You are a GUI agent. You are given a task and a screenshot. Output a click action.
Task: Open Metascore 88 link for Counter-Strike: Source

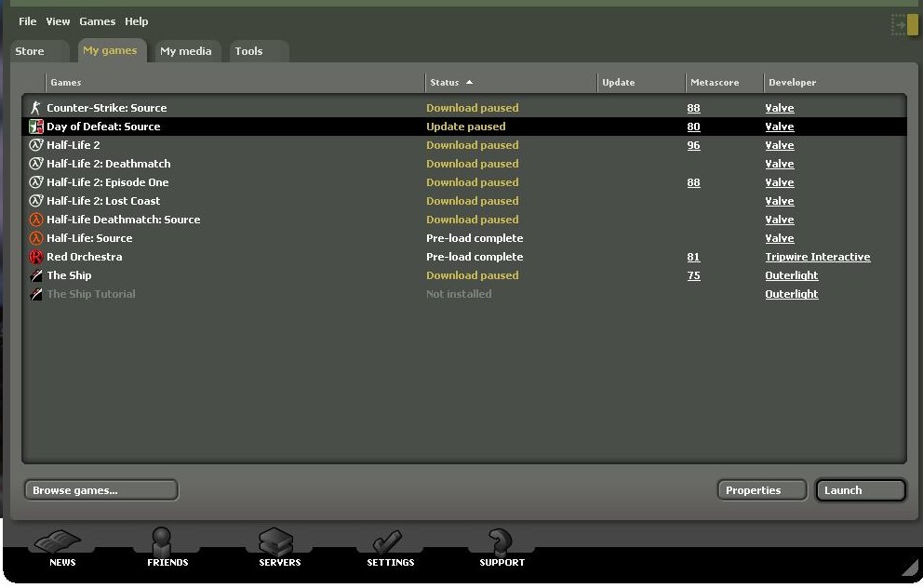693,108
